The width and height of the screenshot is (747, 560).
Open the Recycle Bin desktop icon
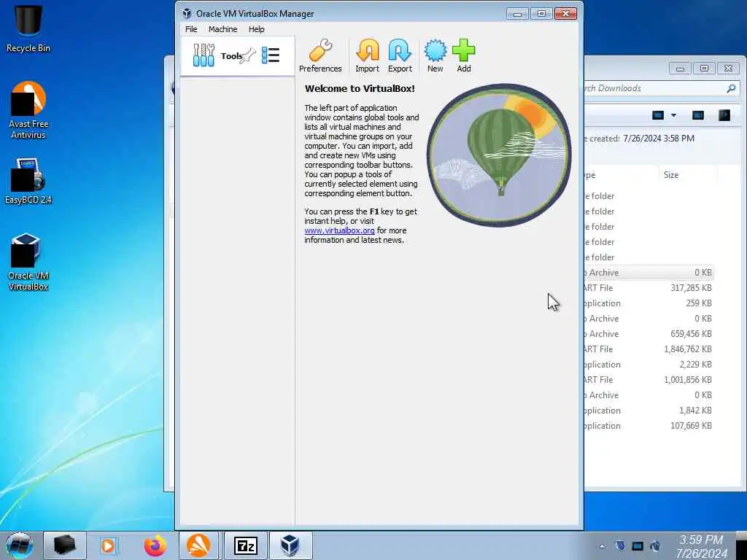[x=28, y=28]
